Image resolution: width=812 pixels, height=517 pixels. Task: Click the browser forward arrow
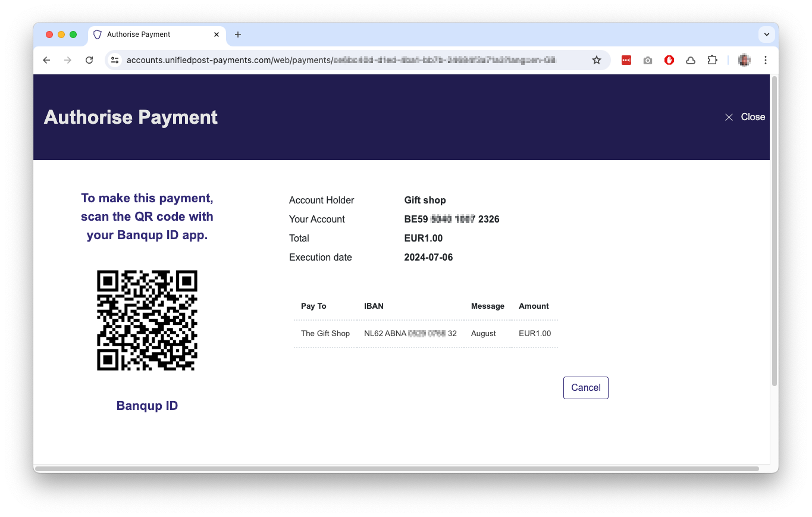click(68, 60)
